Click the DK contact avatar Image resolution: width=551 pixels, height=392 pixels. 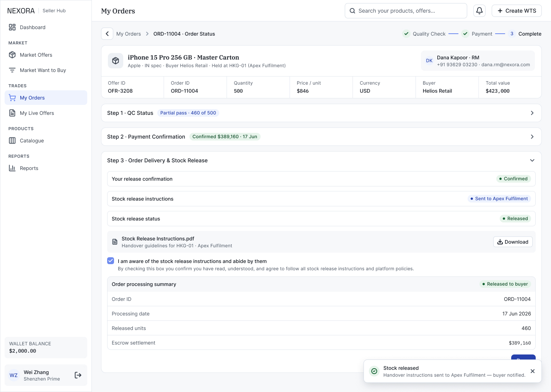tap(429, 60)
